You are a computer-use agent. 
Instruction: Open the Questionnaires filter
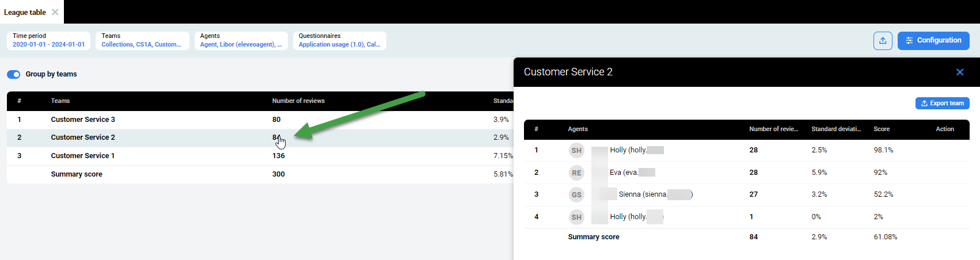click(x=339, y=41)
